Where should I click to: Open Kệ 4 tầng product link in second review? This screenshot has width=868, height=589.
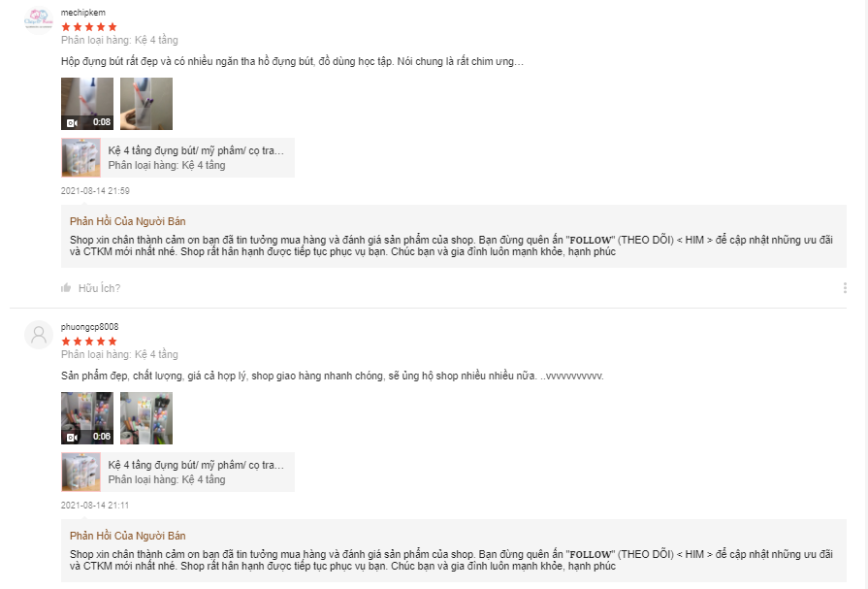pyautogui.click(x=196, y=465)
